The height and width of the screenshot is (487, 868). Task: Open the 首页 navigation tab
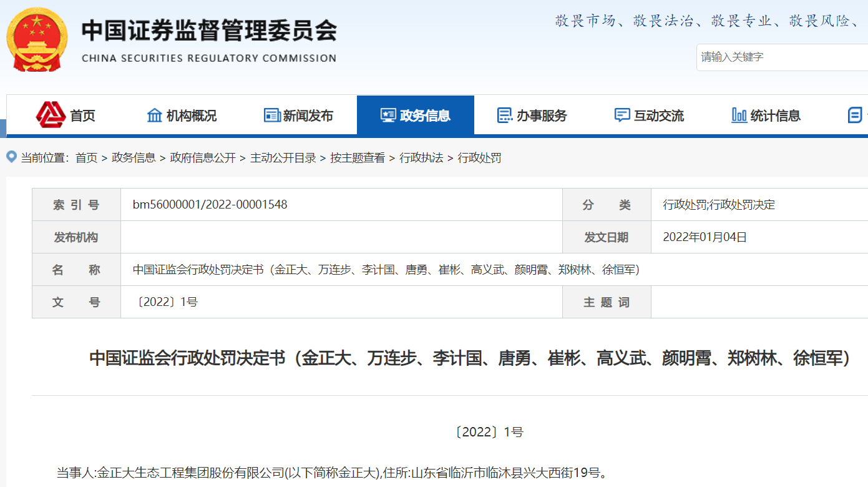(66, 116)
